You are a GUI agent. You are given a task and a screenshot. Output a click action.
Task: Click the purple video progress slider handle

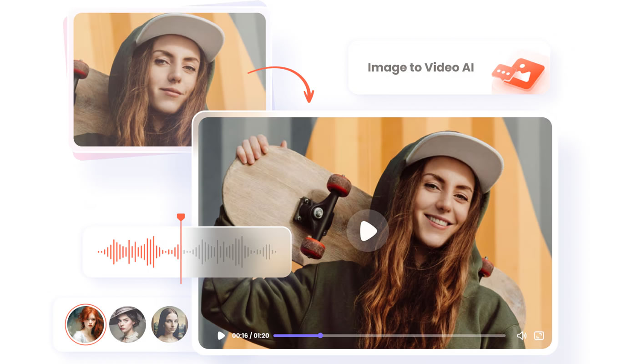(320, 335)
